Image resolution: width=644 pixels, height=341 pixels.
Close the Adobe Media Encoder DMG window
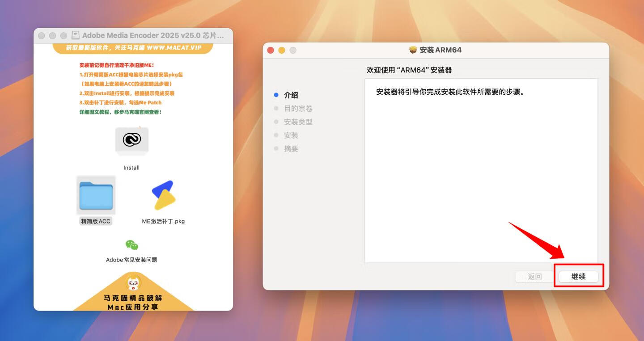[42, 36]
